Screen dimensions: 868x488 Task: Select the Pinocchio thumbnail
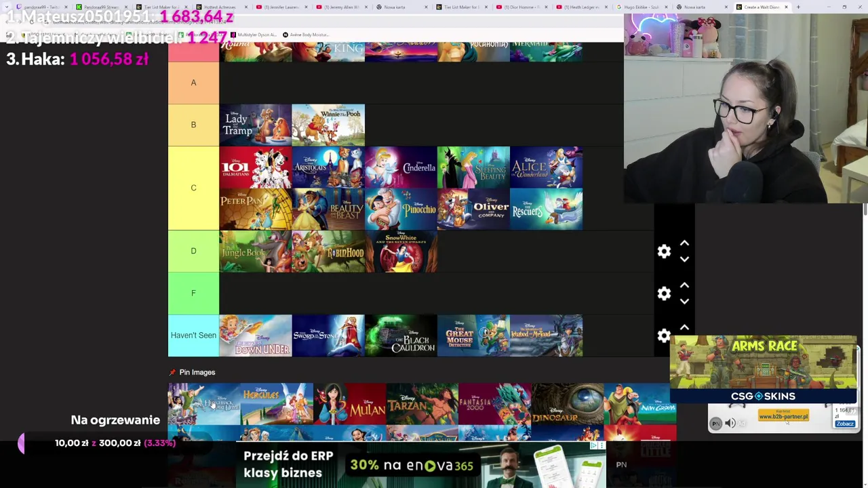point(401,209)
